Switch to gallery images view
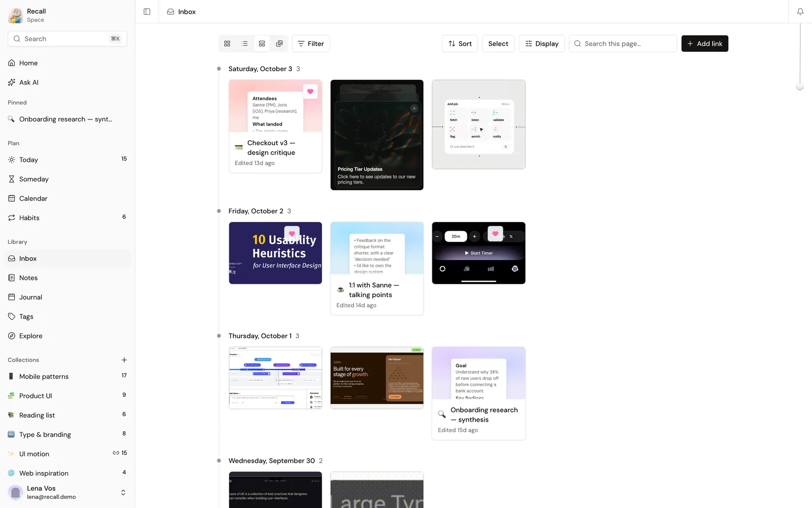This screenshot has height=508, width=812. click(279, 44)
